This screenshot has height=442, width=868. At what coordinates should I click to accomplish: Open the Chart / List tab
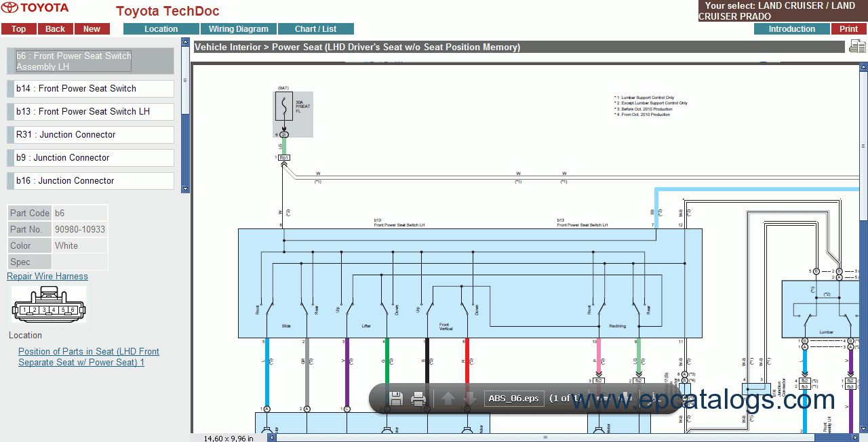(x=316, y=29)
